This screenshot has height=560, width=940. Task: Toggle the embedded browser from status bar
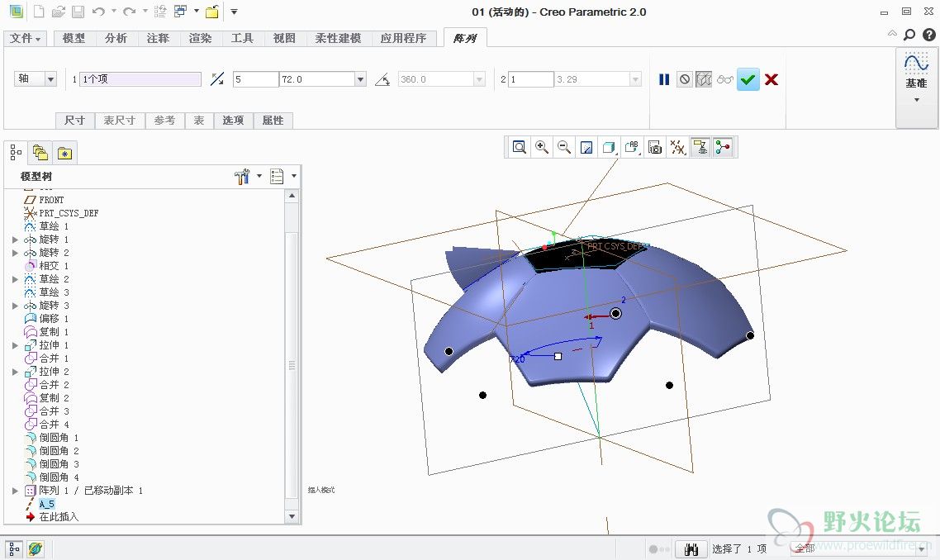[x=36, y=548]
